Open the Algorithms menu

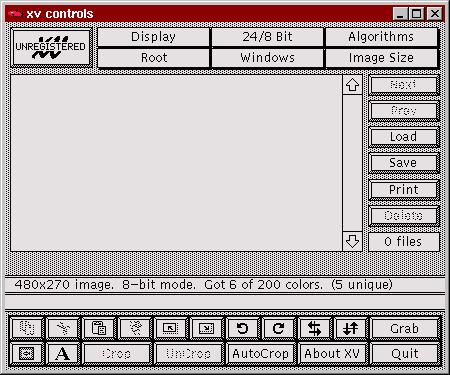point(381,37)
